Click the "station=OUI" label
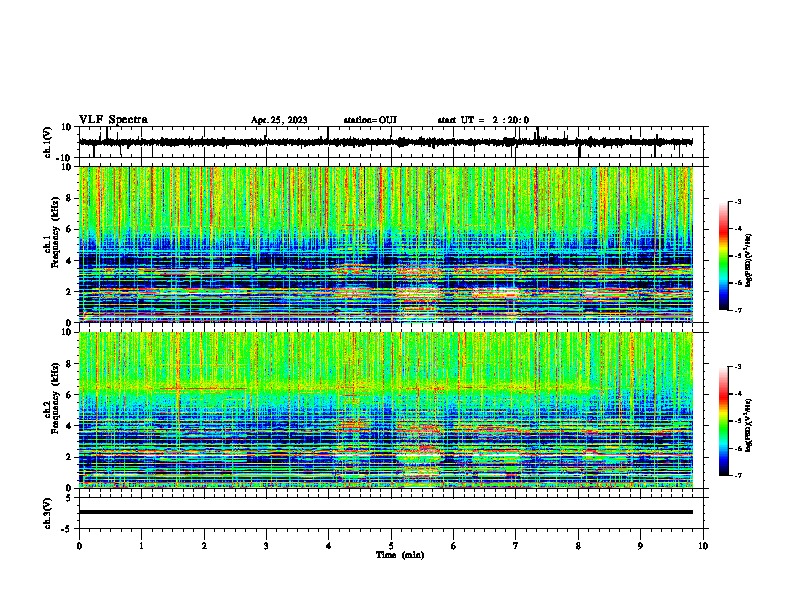Viewport: 792px width, 612px height. pyautogui.click(x=370, y=120)
